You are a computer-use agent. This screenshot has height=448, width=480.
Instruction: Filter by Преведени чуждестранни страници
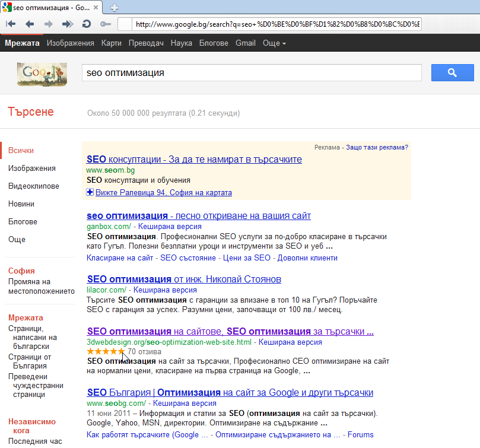click(x=36, y=385)
